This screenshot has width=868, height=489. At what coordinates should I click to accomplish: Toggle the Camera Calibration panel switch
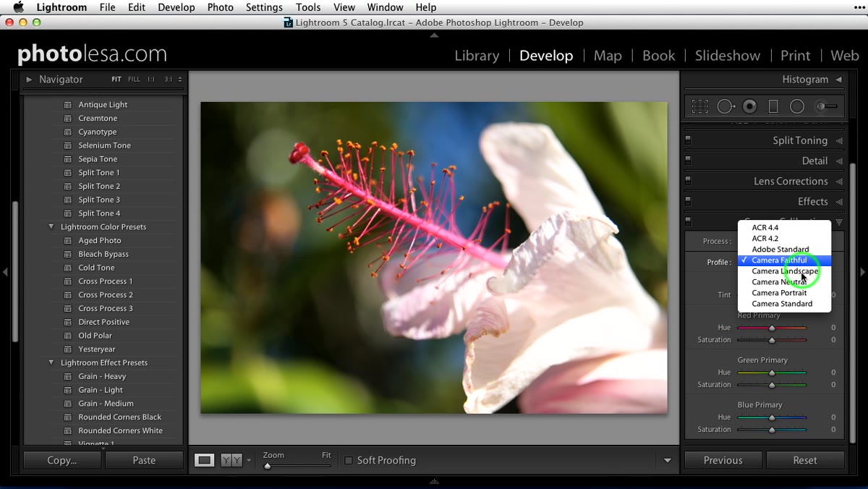688,221
